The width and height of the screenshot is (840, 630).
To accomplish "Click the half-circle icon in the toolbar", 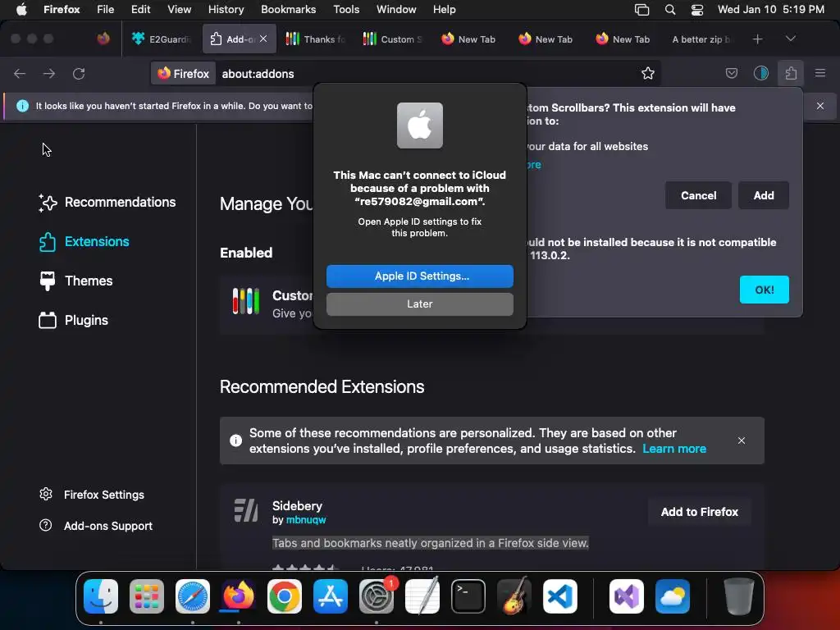I will point(760,73).
